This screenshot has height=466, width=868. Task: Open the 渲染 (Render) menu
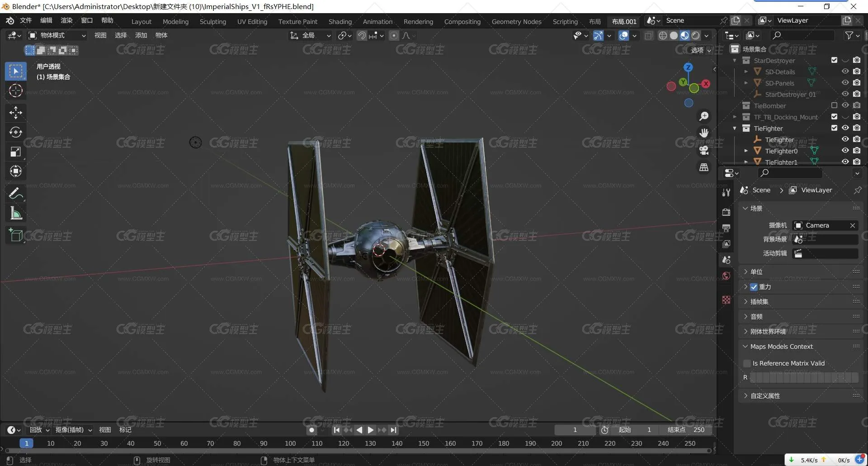[x=66, y=21]
